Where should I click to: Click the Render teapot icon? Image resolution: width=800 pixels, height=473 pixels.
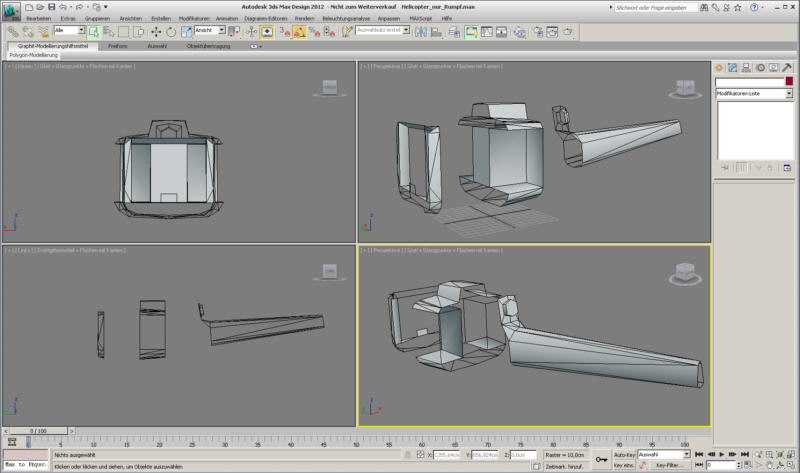(568, 32)
